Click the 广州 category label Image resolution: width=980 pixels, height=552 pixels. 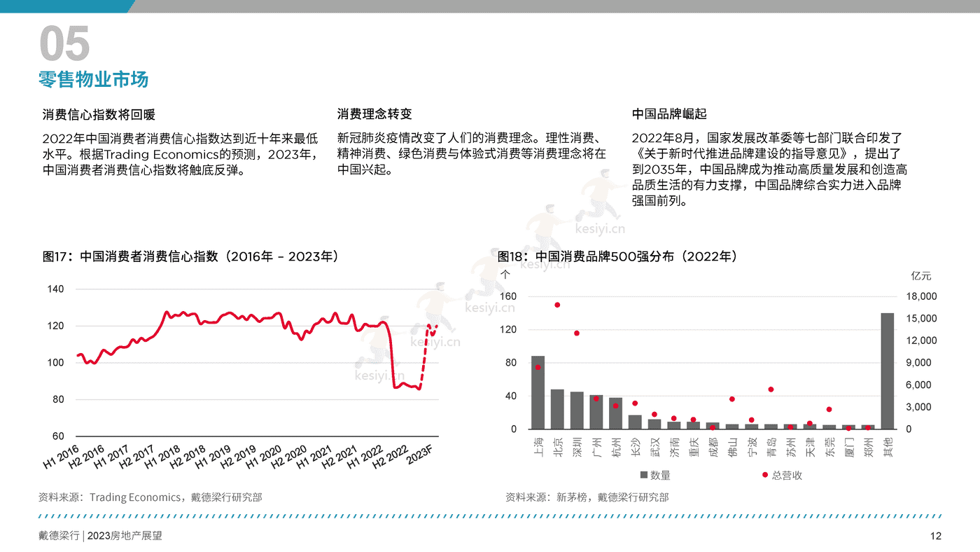[x=596, y=447]
